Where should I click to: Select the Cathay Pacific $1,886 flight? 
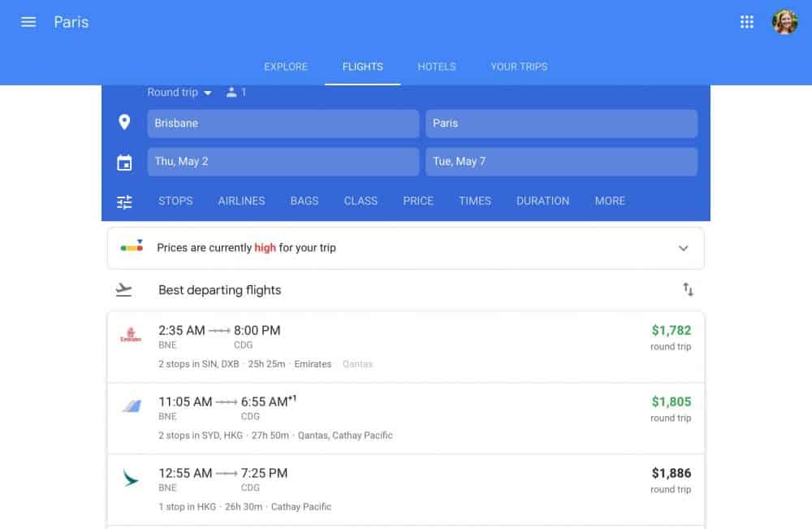coord(405,490)
